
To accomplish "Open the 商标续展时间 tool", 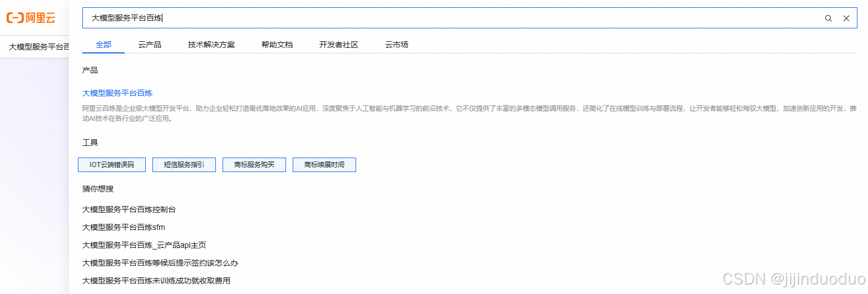I will point(324,165).
